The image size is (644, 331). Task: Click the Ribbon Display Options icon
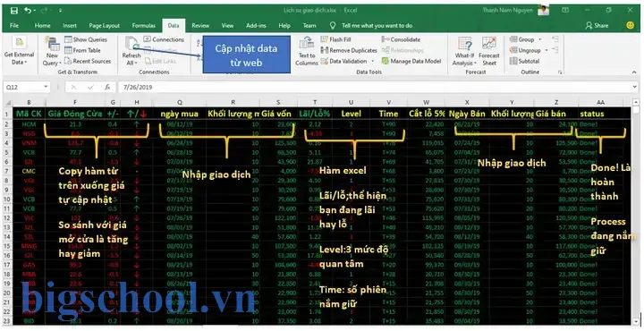[565, 10]
